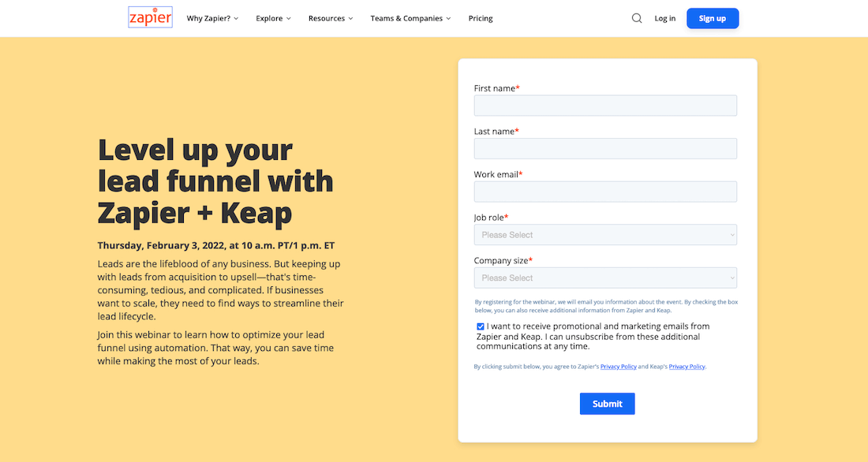Focus the Last name field
The image size is (868, 462).
coord(605,149)
